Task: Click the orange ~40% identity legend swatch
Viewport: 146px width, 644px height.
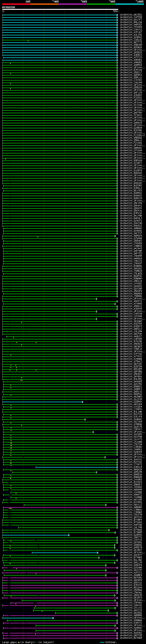Action: 45,4
